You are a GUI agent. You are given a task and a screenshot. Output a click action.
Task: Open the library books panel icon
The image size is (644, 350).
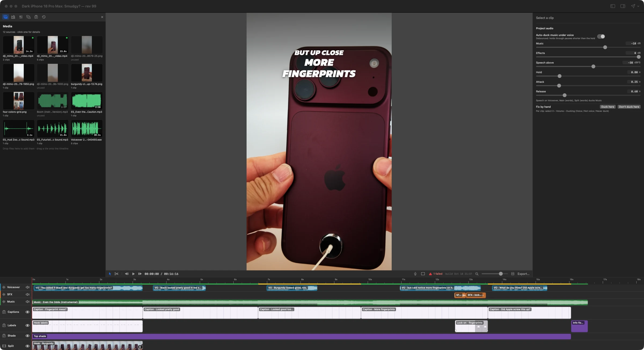pyautogui.click(x=13, y=17)
